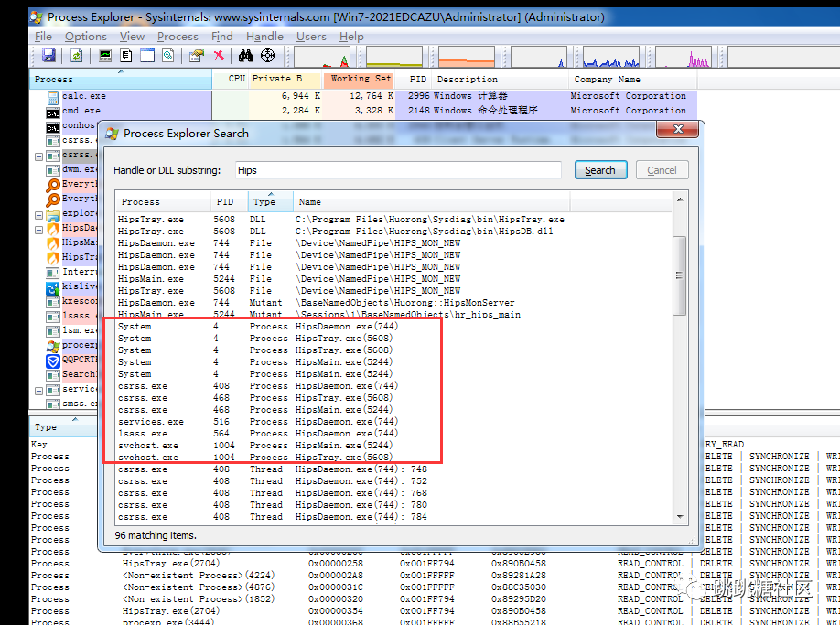Open the System Information graph icon
This screenshot has height=625, width=840.
(105, 56)
